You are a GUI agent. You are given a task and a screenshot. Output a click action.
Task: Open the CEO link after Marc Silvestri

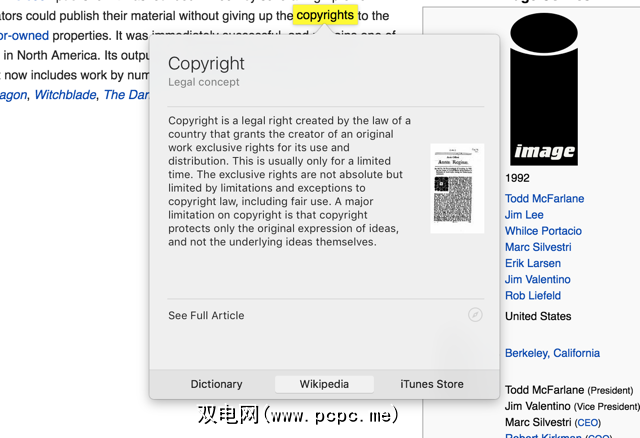tap(587, 422)
